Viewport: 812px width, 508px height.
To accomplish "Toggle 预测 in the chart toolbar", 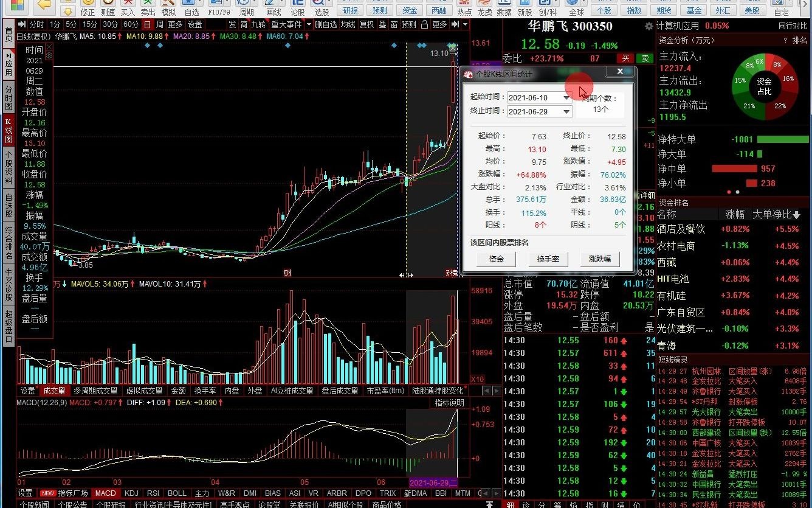I will click(409, 24).
